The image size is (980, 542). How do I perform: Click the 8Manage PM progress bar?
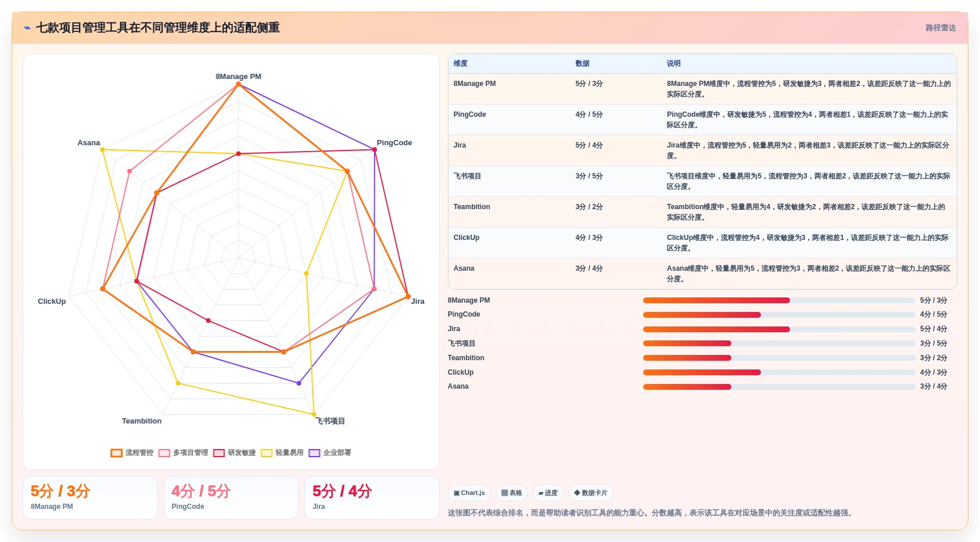click(779, 300)
